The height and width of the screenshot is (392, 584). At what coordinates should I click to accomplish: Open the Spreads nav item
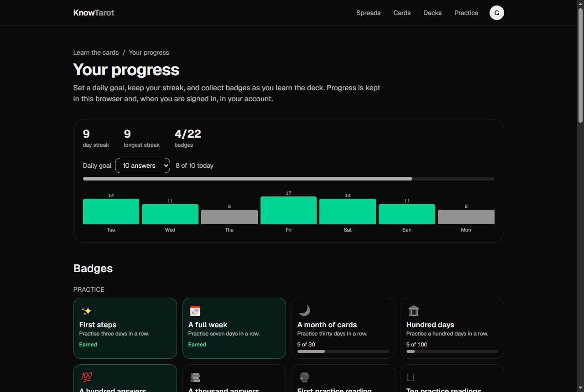pos(369,13)
